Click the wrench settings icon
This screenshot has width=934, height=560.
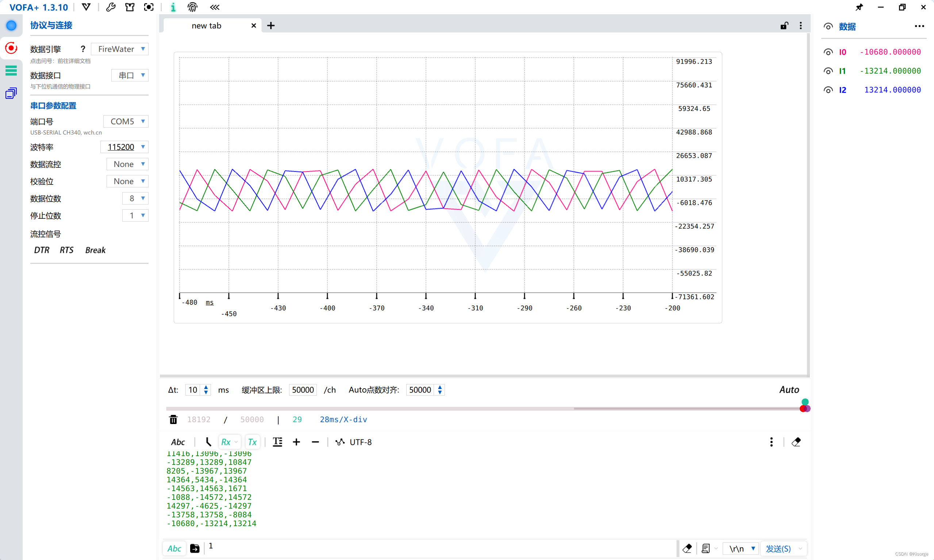[111, 7]
